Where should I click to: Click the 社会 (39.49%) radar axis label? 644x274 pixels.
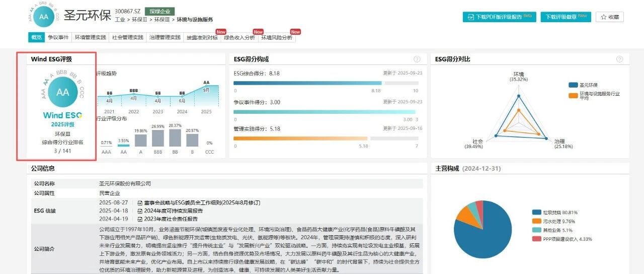point(473,144)
